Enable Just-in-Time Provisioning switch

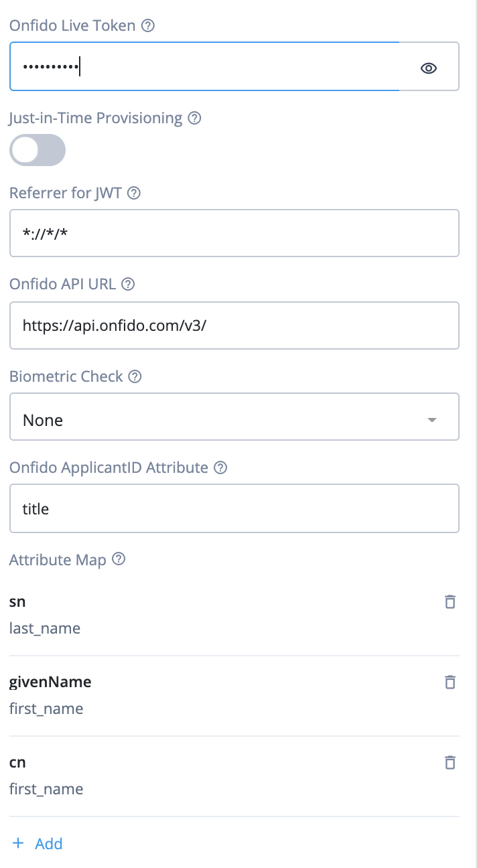[38, 150]
